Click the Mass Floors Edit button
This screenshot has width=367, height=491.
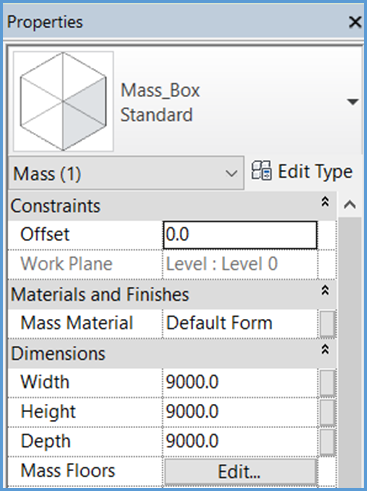[240, 471]
